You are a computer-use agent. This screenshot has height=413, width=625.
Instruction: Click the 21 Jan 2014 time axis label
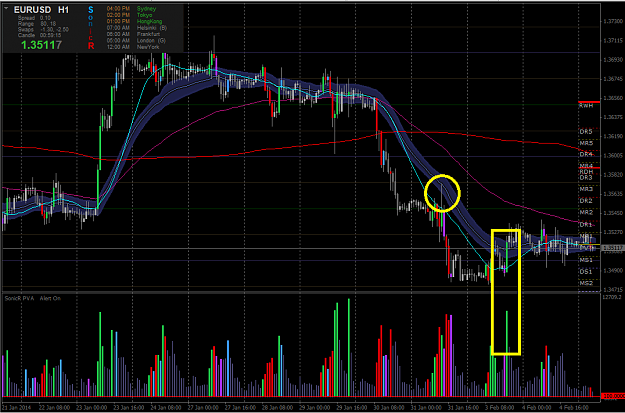pos(18,408)
